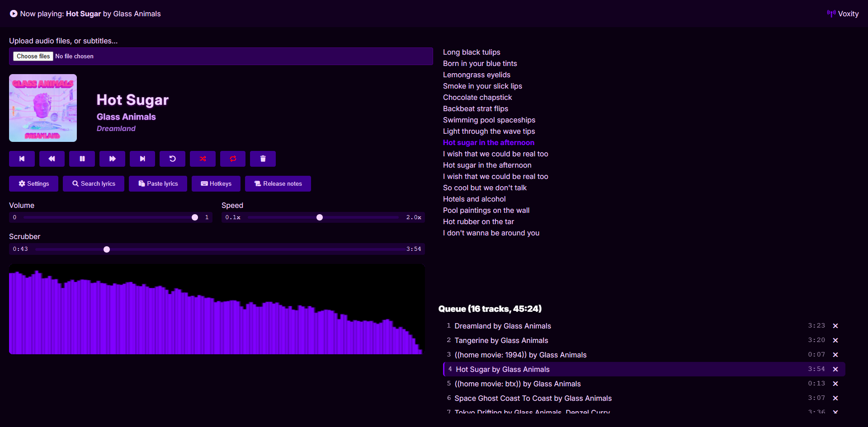Click the 0:43 elapsed time label

coord(20,249)
